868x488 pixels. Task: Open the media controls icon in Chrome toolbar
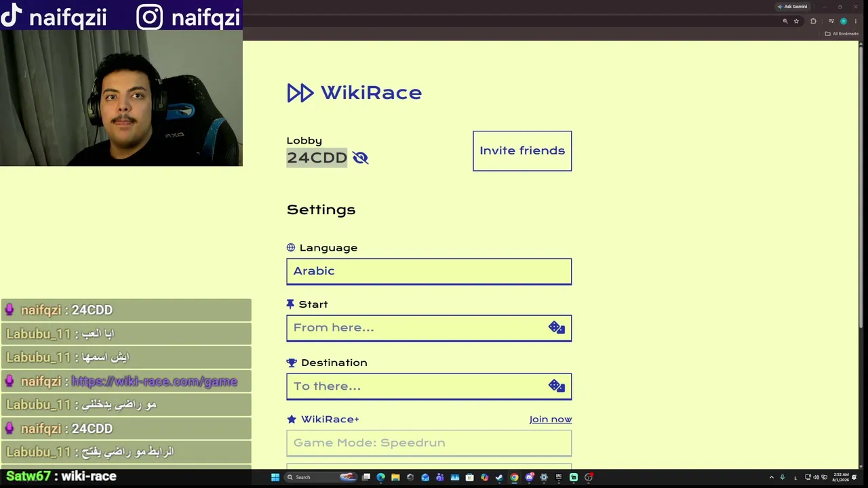click(831, 21)
